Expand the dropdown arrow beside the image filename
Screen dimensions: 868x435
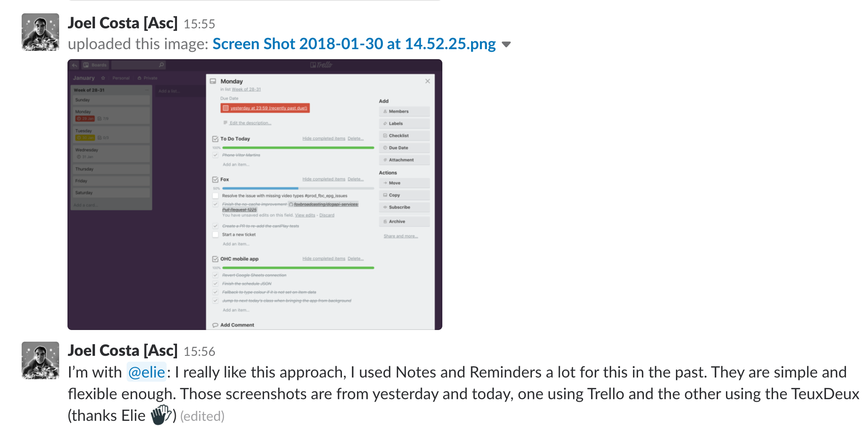506,45
